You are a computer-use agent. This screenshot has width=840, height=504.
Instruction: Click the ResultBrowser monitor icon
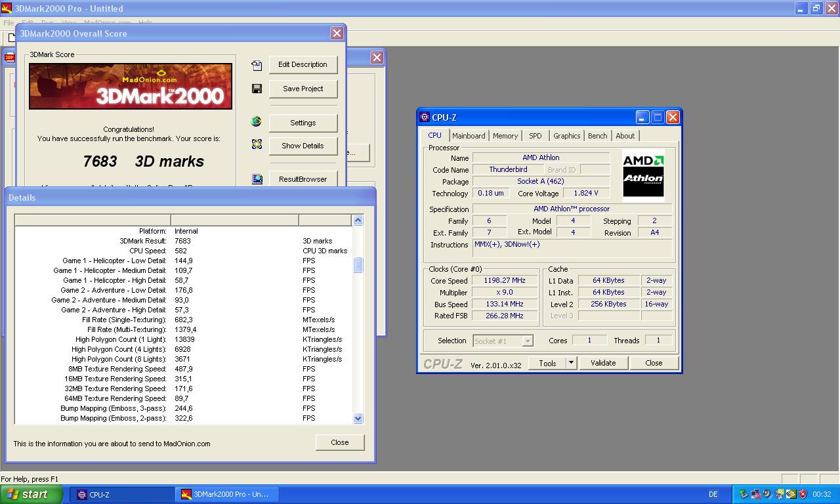tap(257, 178)
